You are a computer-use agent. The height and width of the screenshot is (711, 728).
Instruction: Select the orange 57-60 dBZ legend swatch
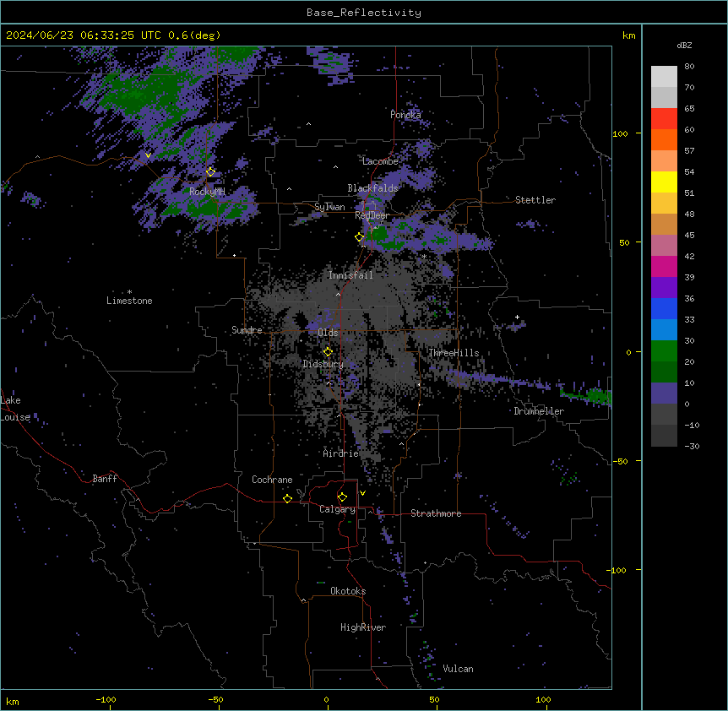click(664, 140)
